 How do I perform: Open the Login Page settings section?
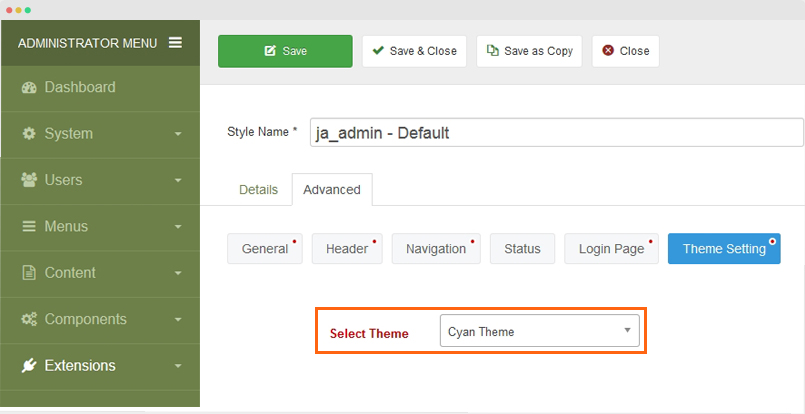pos(611,249)
